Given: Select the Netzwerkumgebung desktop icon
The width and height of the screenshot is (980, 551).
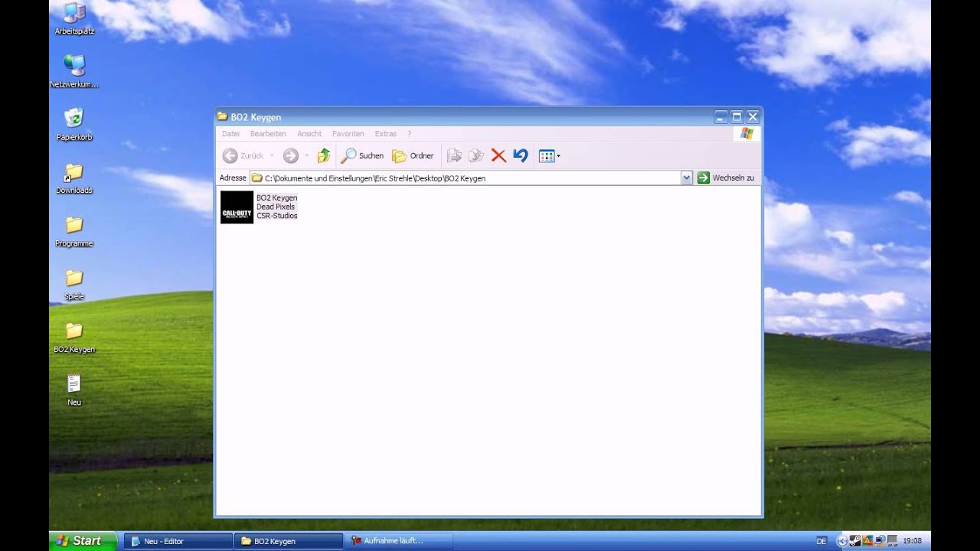Looking at the screenshot, I should [x=74, y=71].
